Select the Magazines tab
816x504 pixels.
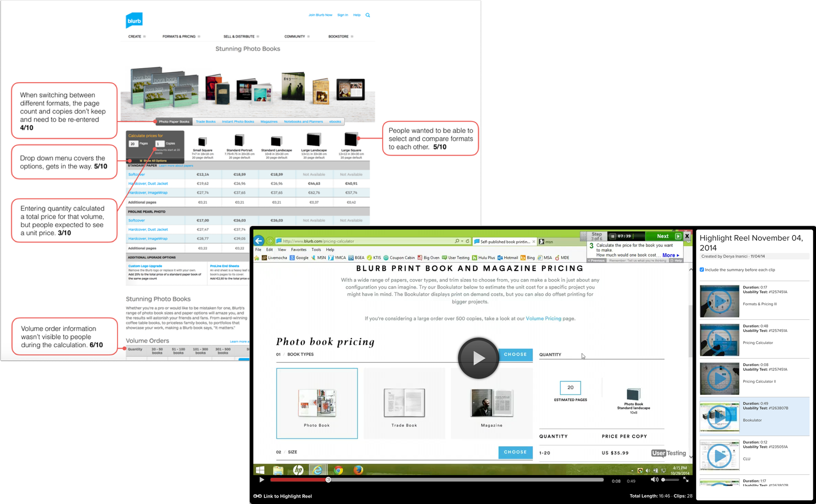tap(269, 122)
